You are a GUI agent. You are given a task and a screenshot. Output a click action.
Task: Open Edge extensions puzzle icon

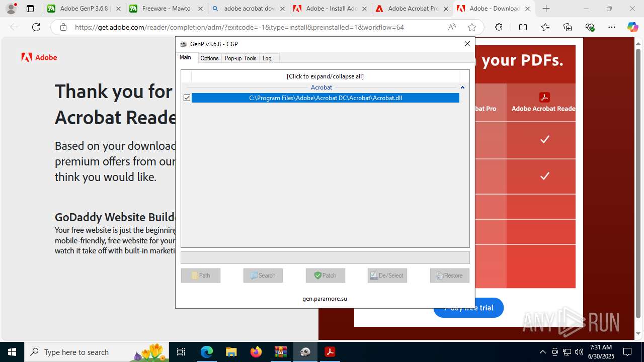(x=499, y=27)
